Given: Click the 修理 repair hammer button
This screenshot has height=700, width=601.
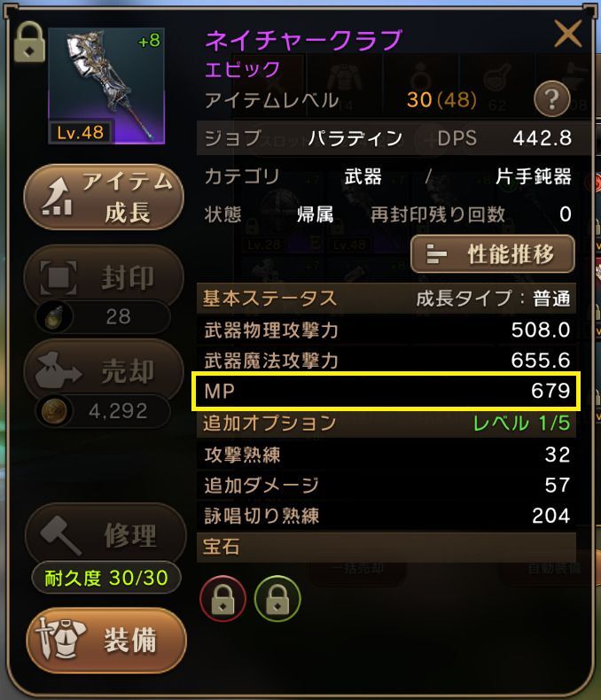Looking at the screenshot, I should tap(105, 534).
